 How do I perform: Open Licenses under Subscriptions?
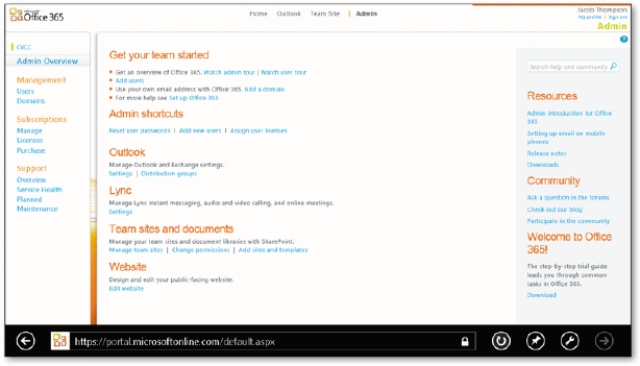pyautogui.click(x=30, y=140)
